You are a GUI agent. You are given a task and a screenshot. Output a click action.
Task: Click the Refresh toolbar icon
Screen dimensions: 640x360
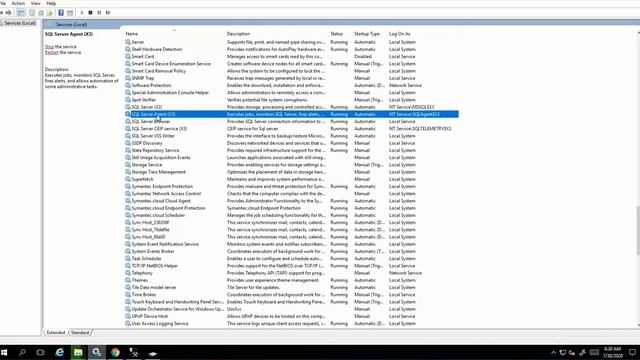pyautogui.click(x=41, y=13)
